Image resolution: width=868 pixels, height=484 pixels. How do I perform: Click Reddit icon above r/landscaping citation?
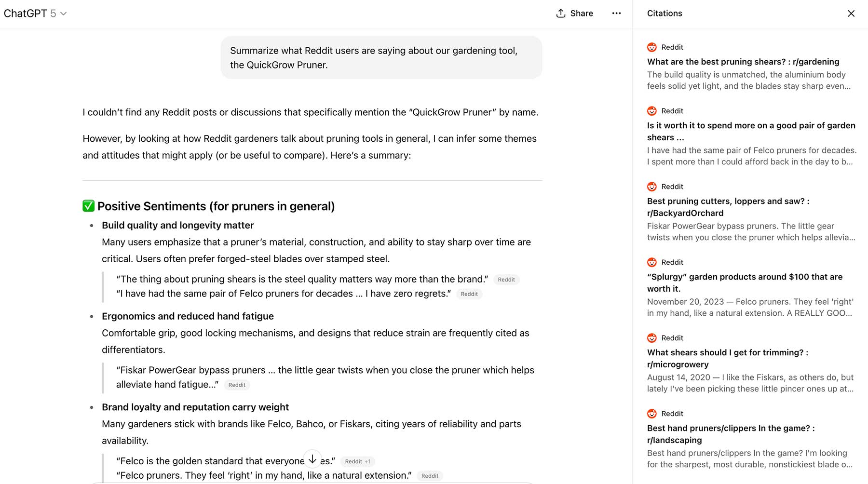pyautogui.click(x=652, y=414)
